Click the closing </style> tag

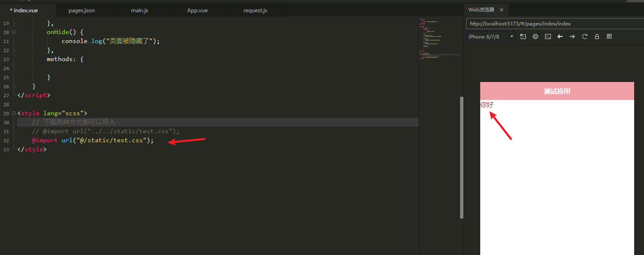[x=32, y=149]
